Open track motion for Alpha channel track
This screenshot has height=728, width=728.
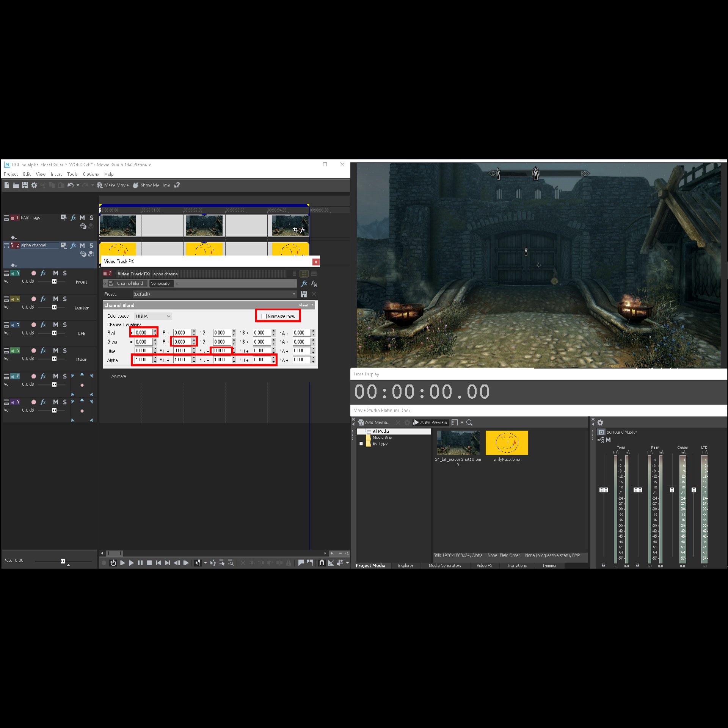(64, 246)
